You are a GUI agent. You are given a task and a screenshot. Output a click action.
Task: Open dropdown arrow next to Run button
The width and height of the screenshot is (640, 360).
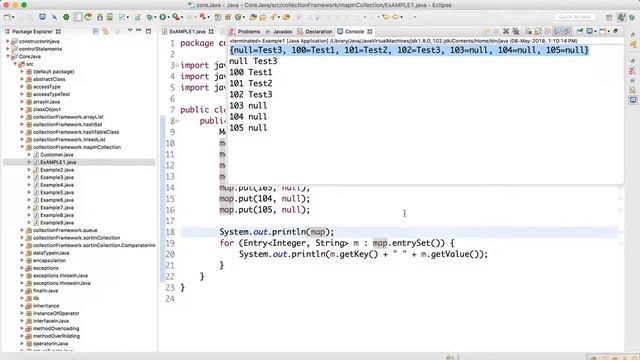coord(169,17)
